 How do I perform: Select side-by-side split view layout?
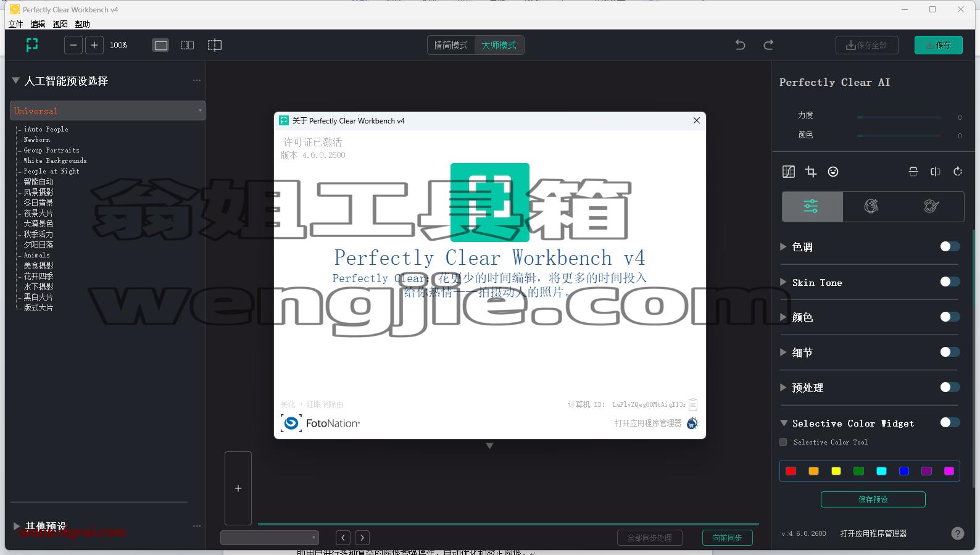[188, 45]
